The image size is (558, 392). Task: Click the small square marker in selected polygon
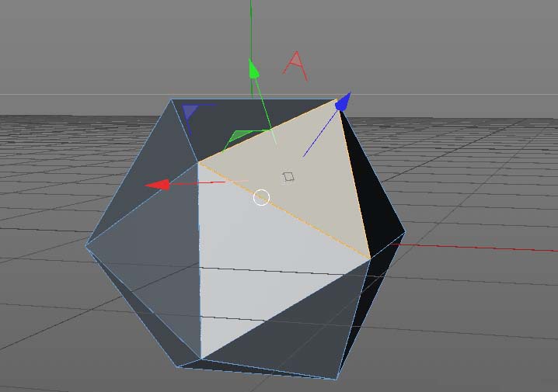coord(288,177)
